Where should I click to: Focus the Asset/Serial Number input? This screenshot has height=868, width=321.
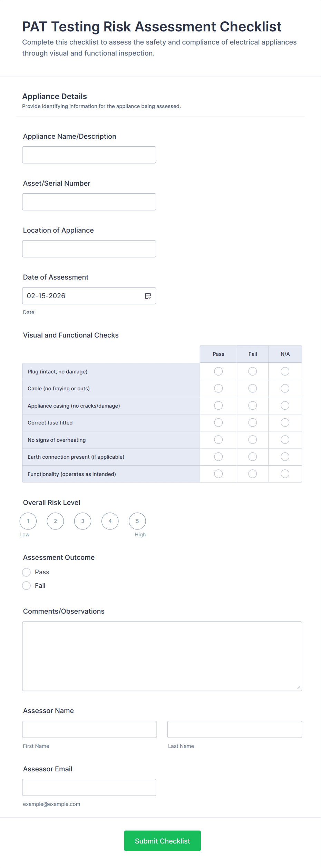click(x=89, y=202)
